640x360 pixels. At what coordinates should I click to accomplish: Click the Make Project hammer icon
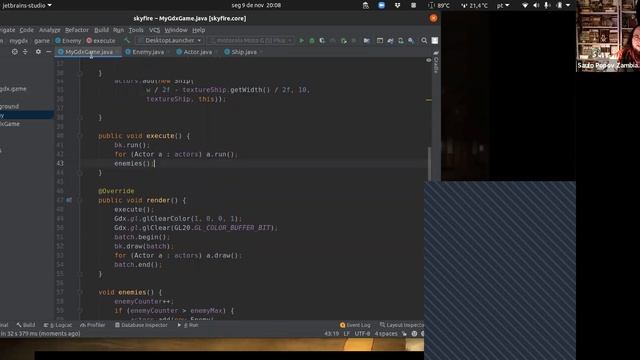coord(127,41)
